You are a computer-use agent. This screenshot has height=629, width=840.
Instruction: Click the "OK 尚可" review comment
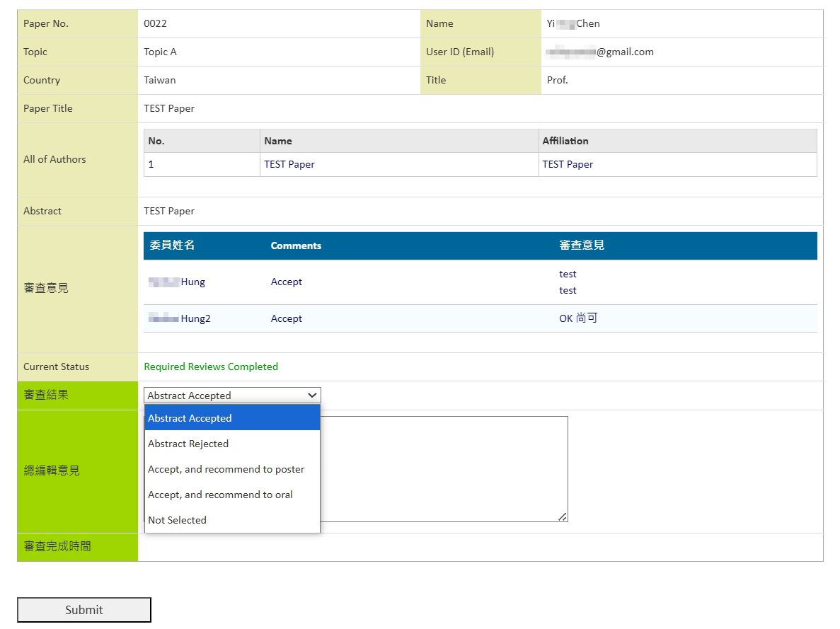pyautogui.click(x=578, y=318)
